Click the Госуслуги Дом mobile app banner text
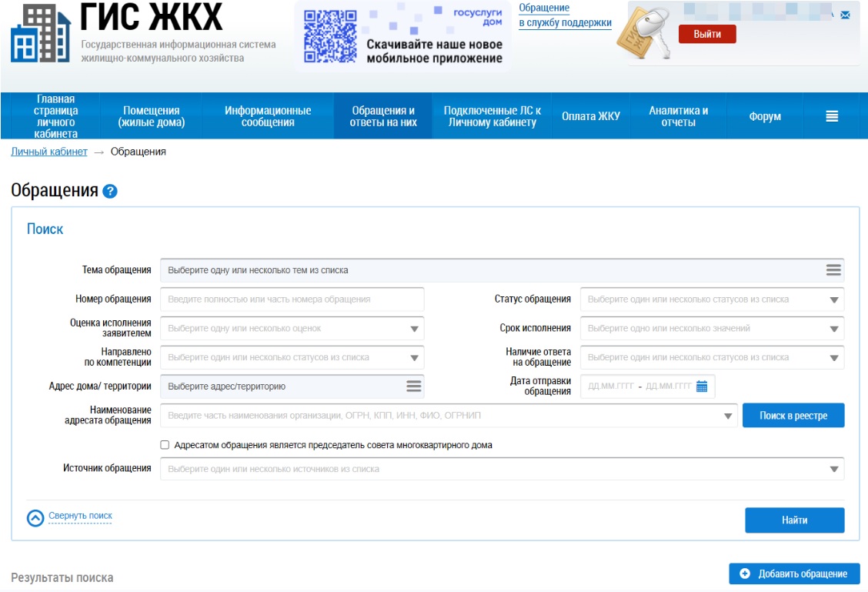868x592 pixels. click(434, 52)
